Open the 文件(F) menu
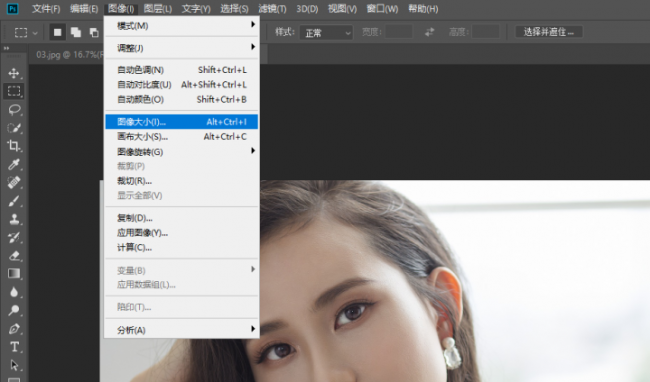The width and height of the screenshot is (650, 382). pyautogui.click(x=46, y=9)
